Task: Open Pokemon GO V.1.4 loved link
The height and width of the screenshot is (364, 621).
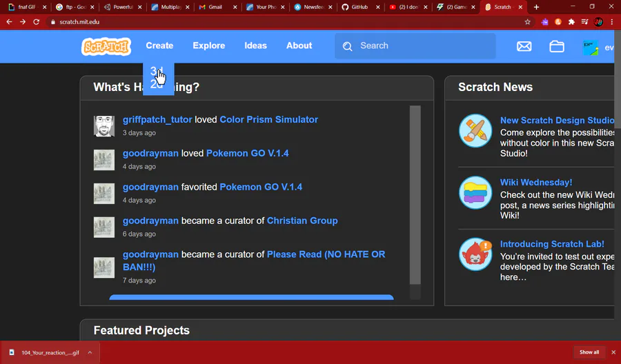Action: (x=248, y=153)
